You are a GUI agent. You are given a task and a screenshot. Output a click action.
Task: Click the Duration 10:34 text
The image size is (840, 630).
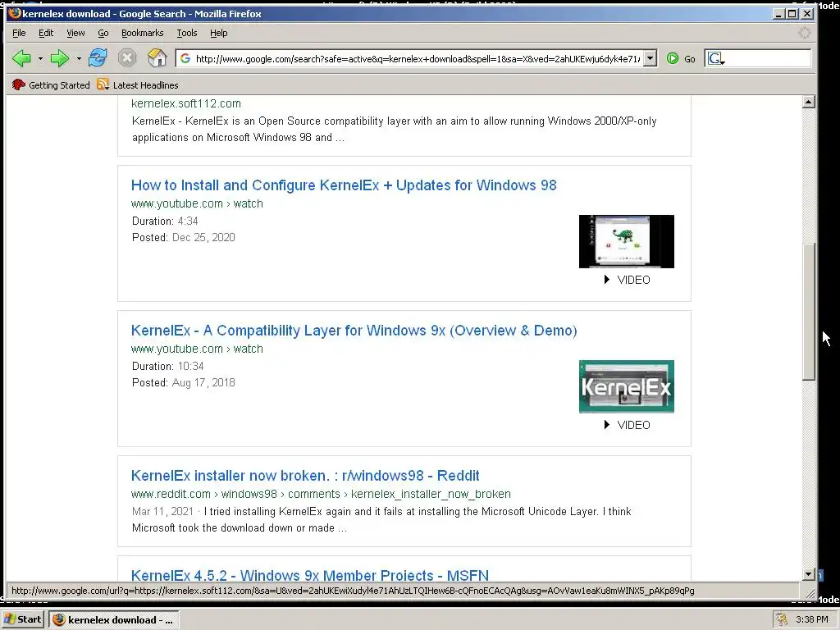167,366
